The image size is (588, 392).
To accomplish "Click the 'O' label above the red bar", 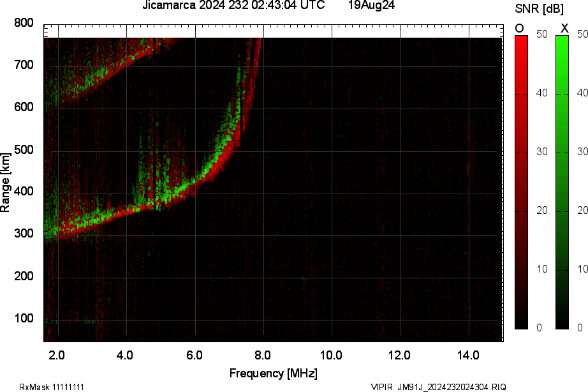I will 520,28.
